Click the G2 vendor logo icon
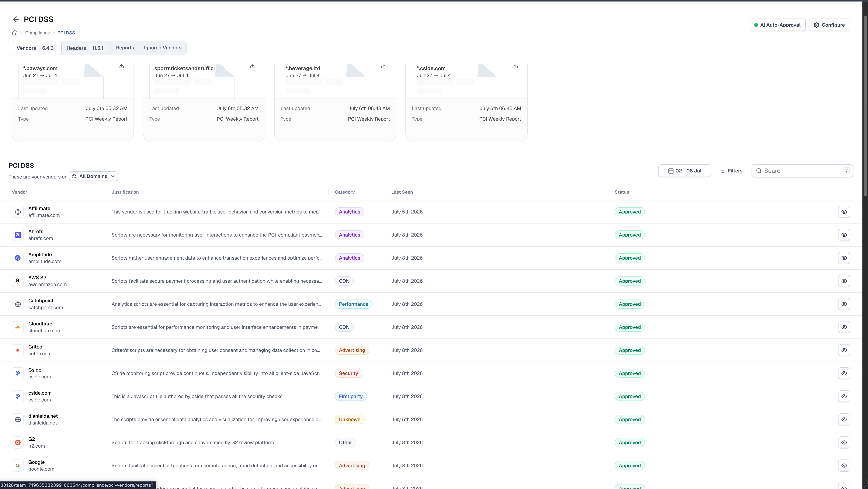This screenshot has height=489, width=868. 18,442
